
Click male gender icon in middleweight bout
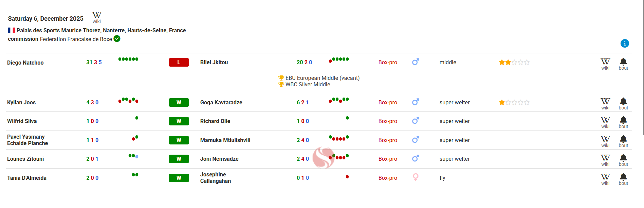click(416, 62)
